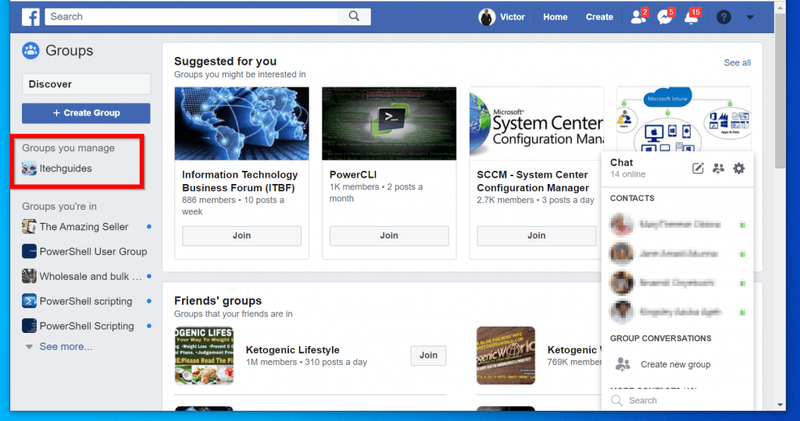
Task: Click the PowerShell scripting group icon
Action: [x=29, y=301]
